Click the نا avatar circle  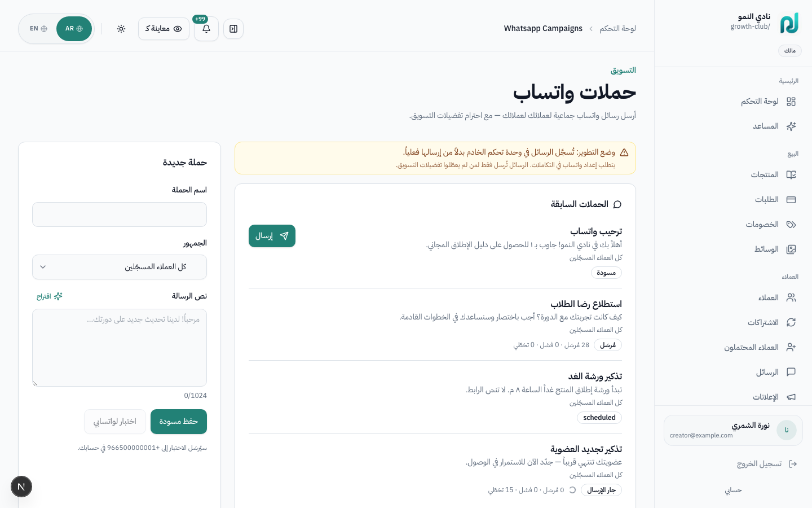pyautogui.click(x=787, y=430)
